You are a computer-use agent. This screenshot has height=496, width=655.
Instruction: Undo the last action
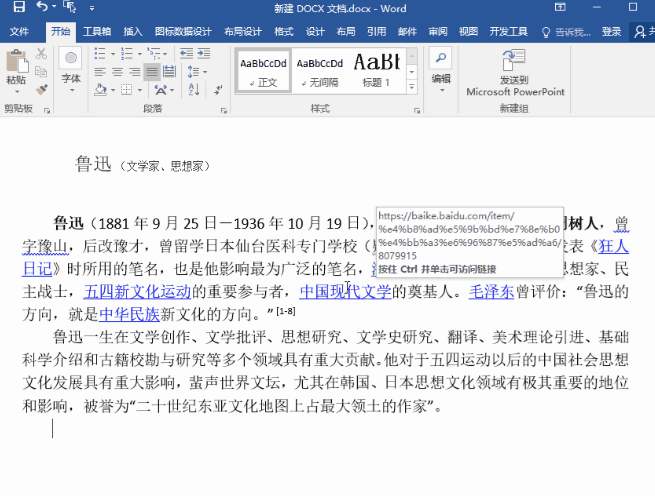tap(42, 7)
